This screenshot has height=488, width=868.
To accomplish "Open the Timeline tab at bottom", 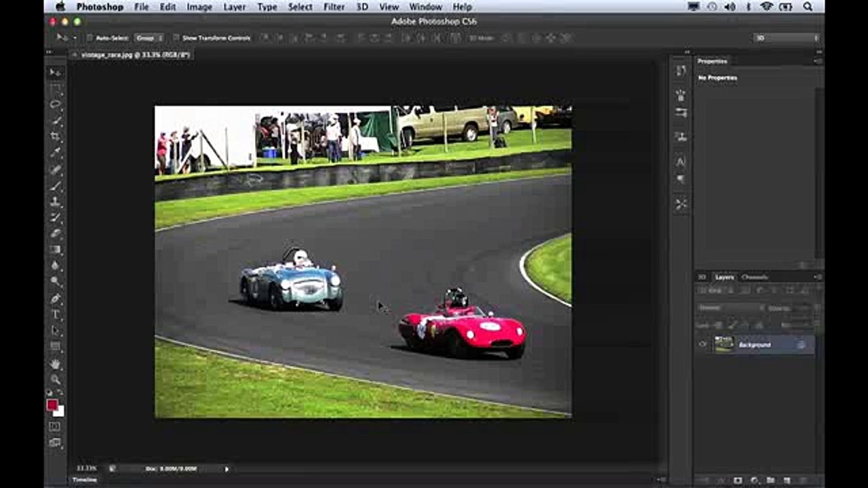I will pos(85,480).
